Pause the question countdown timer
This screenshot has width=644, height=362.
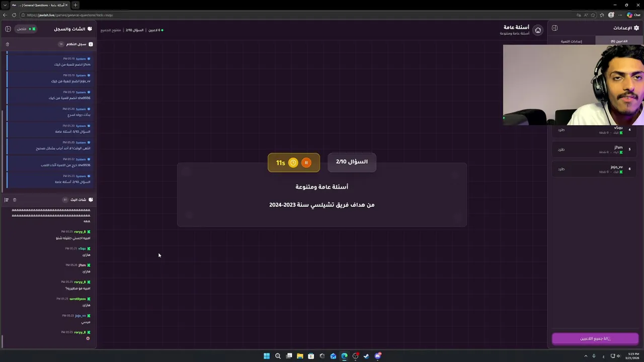pos(306,162)
